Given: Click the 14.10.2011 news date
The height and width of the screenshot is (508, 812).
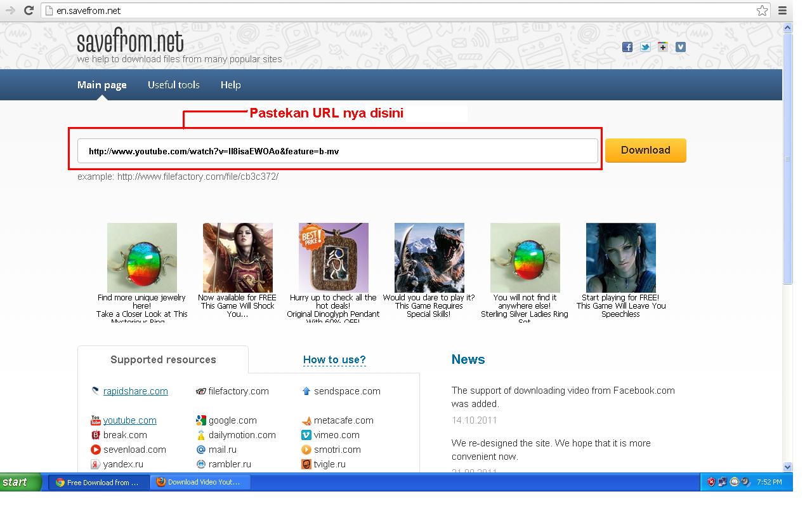Looking at the screenshot, I should tap(475, 420).
